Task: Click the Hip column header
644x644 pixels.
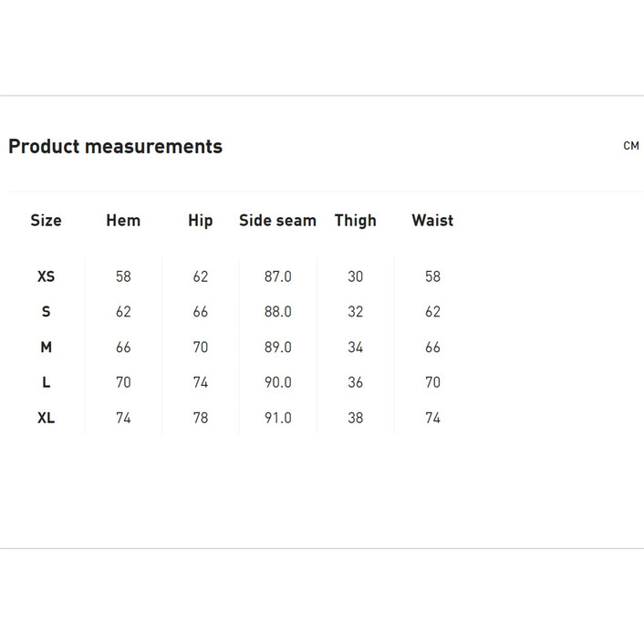Action: point(201,221)
